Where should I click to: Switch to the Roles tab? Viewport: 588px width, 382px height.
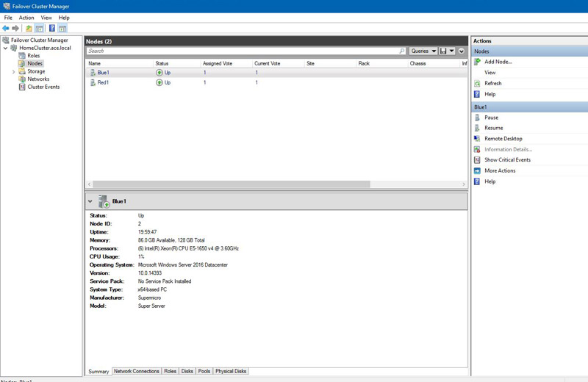pos(171,371)
